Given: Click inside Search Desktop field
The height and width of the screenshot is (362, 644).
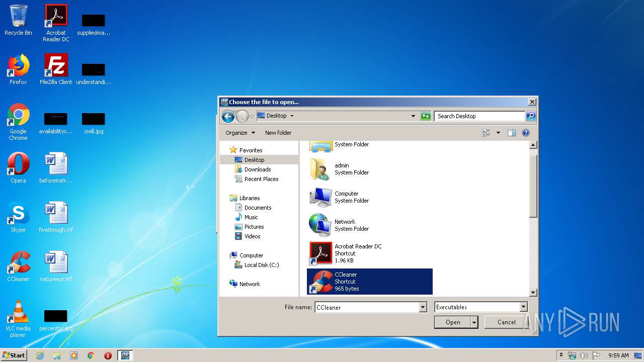Looking at the screenshot, I should coord(479,116).
